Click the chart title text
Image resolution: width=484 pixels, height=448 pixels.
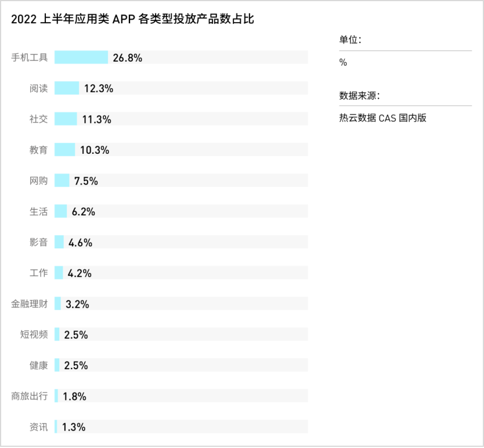[133, 19]
